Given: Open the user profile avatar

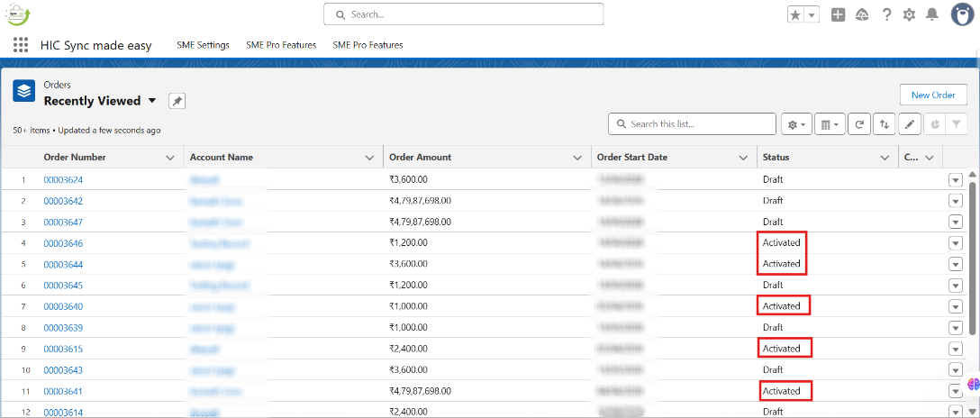Looking at the screenshot, I should tap(962, 14).
